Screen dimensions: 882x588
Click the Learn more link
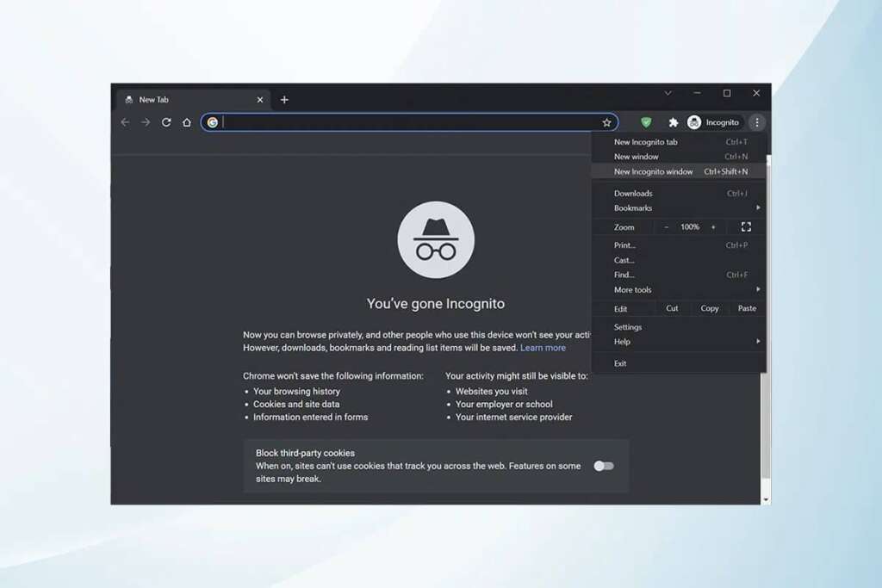(x=543, y=348)
